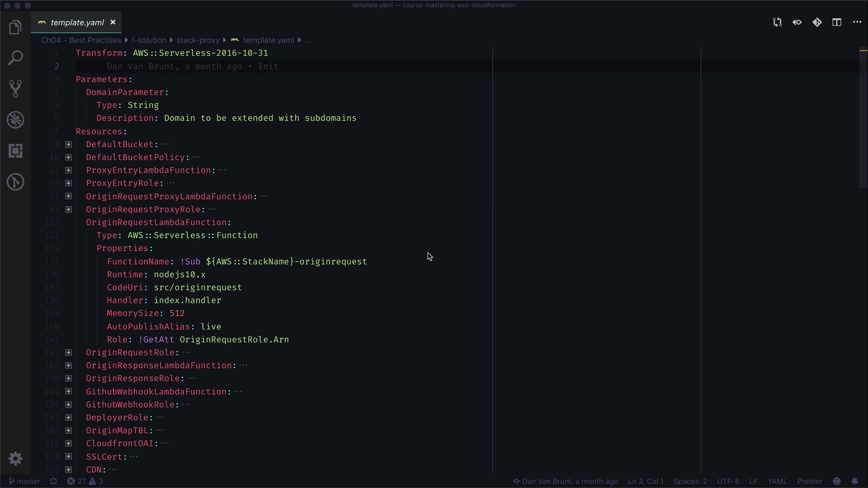868x488 pixels.
Task: Open the Source Control view
Action: point(15,89)
